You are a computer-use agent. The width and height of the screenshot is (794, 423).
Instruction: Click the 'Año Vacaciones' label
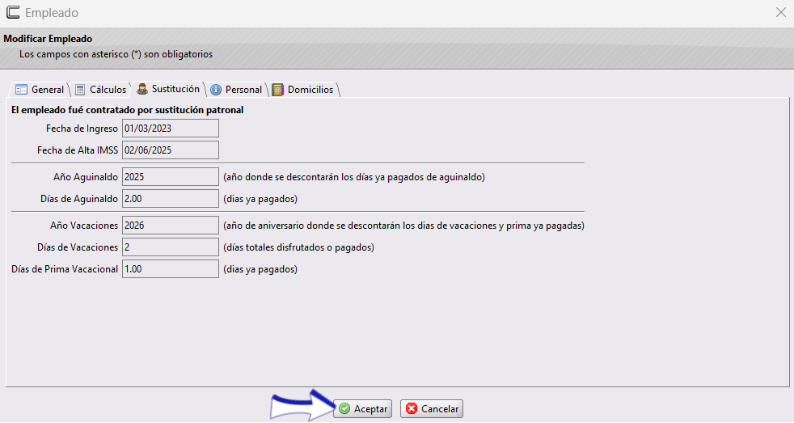[x=84, y=225]
